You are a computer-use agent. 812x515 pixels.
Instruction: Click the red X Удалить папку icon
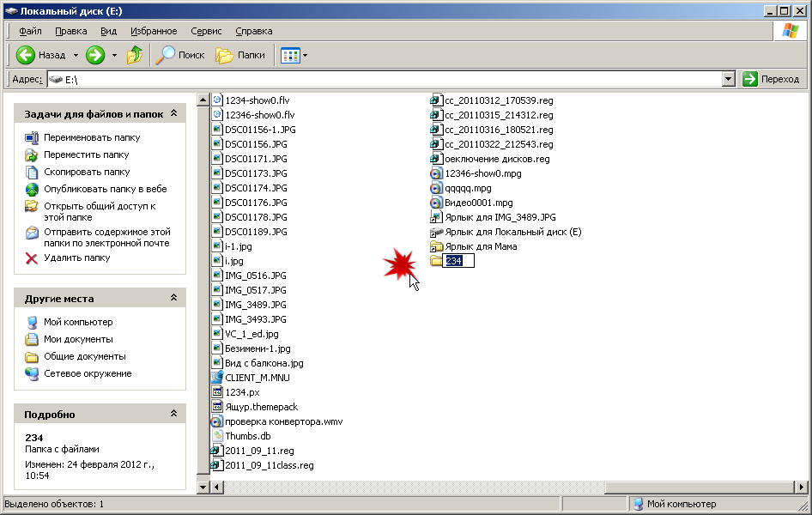(x=32, y=258)
